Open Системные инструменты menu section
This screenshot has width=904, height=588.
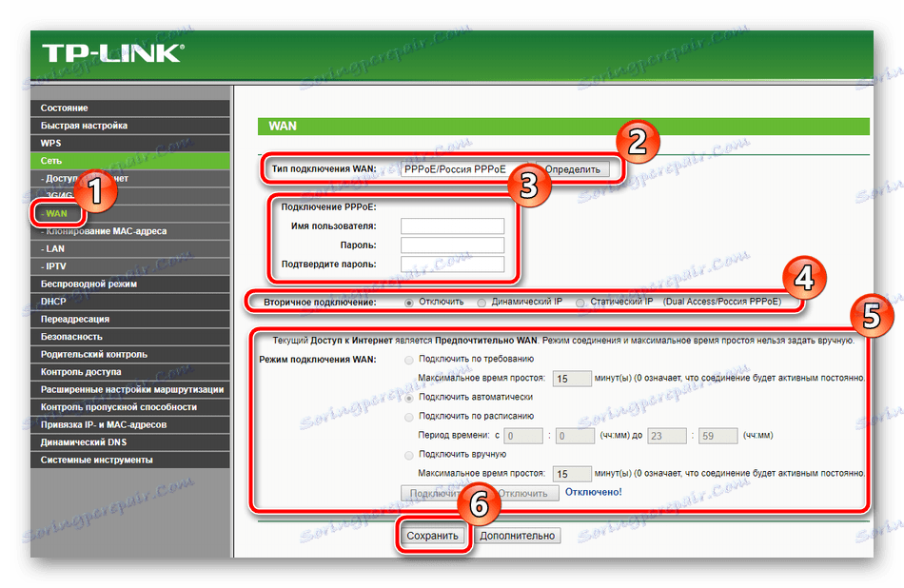tap(129, 460)
